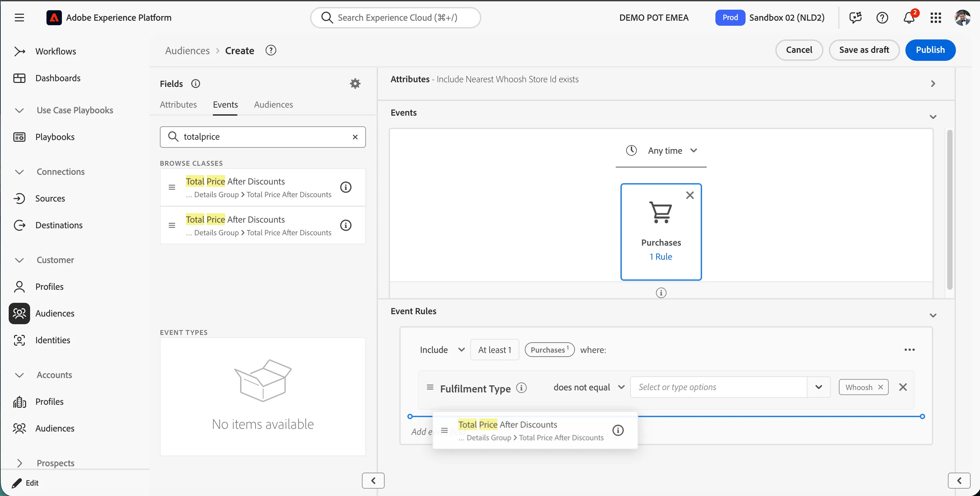
Task: Remove the Purchases event card
Action: click(x=690, y=195)
